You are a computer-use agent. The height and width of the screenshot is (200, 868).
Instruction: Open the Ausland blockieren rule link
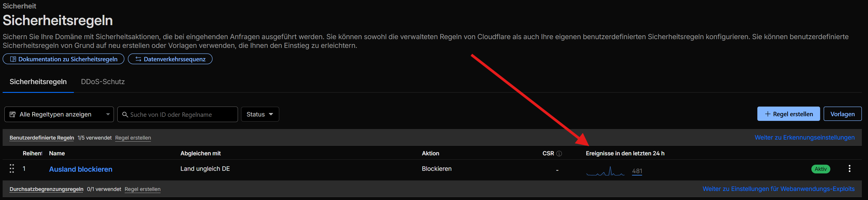81,169
